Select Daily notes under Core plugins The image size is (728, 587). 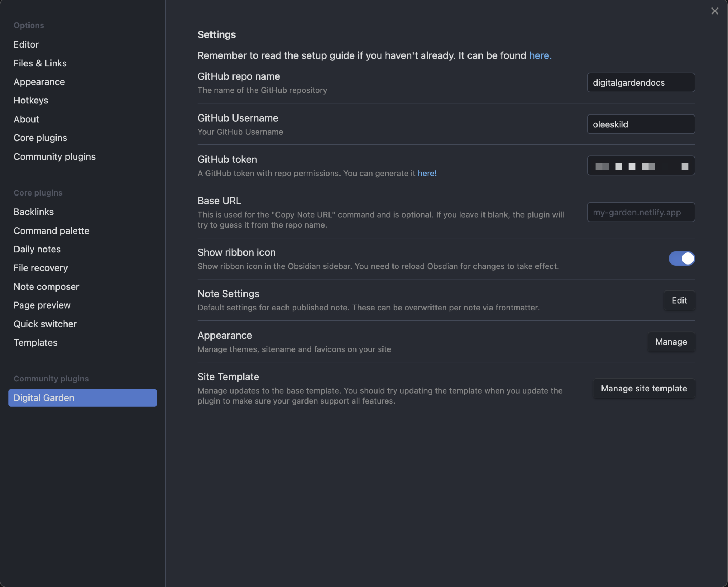(37, 249)
